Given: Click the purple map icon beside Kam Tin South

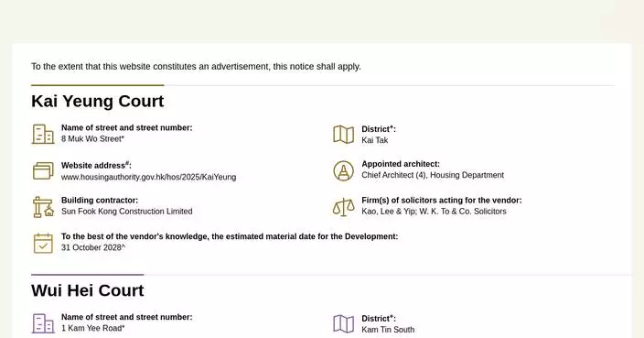Looking at the screenshot, I should [x=343, y=323].
